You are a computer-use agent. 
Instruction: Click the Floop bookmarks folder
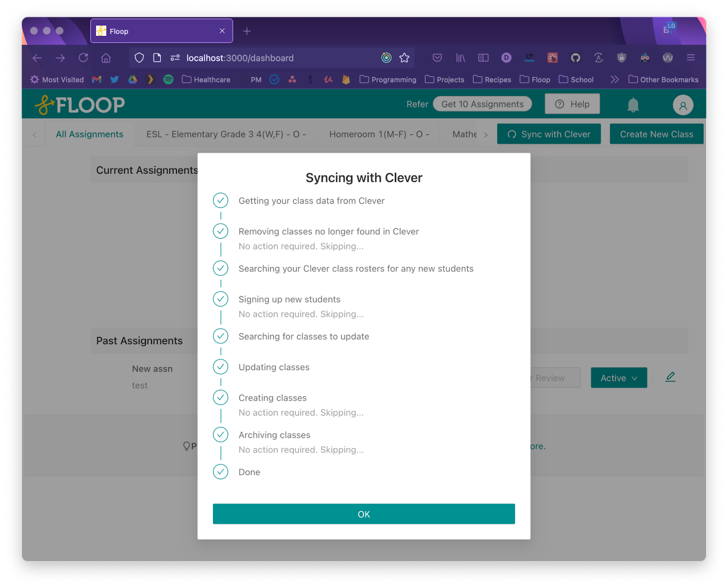point(535,80)
